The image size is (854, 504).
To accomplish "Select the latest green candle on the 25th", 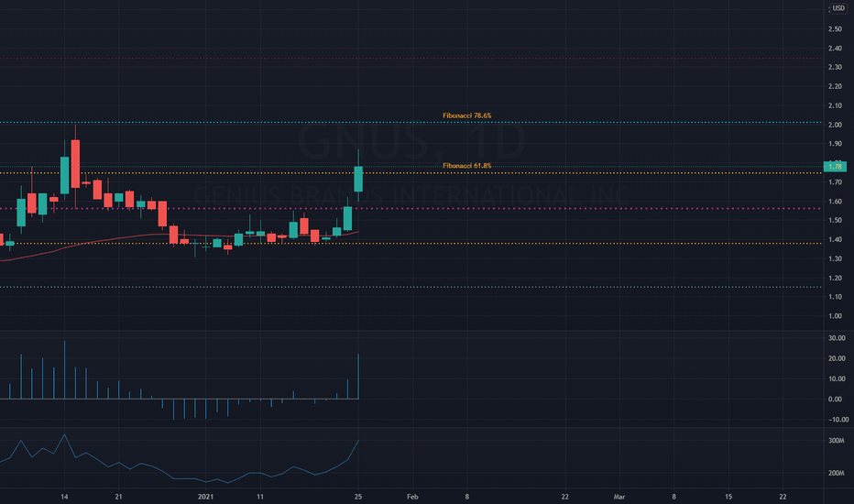I will pyautogui.click(x=358, y=179).
